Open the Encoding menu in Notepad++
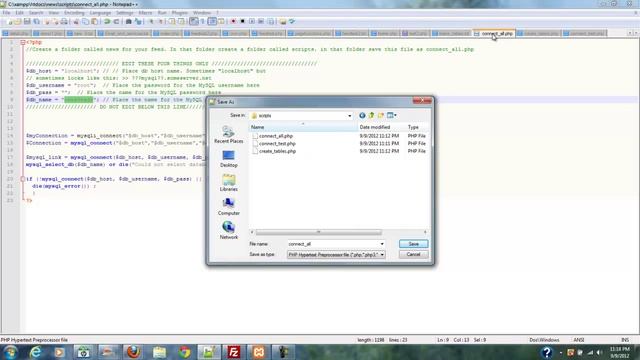Viewport: 640px width, 360px height. pyautogui.click(x=74, y=13)
